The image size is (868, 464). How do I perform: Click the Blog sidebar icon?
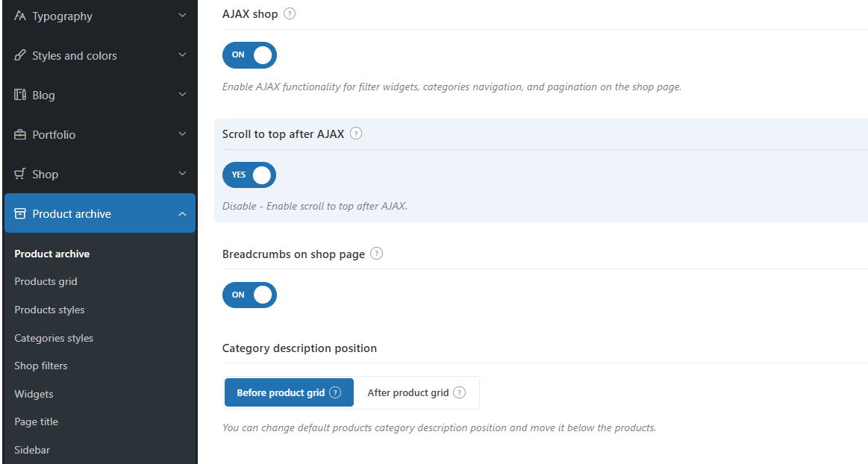point(20,95)
